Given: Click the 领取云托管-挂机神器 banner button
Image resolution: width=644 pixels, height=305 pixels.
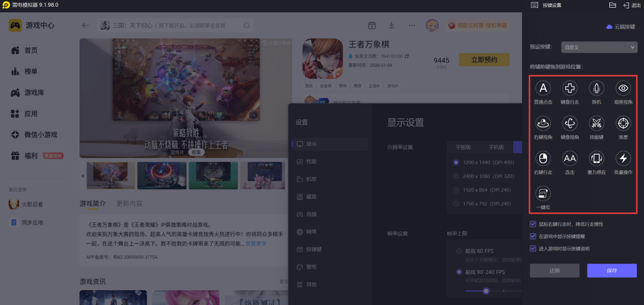Looking at the screenshot, I should coord(477,25).
